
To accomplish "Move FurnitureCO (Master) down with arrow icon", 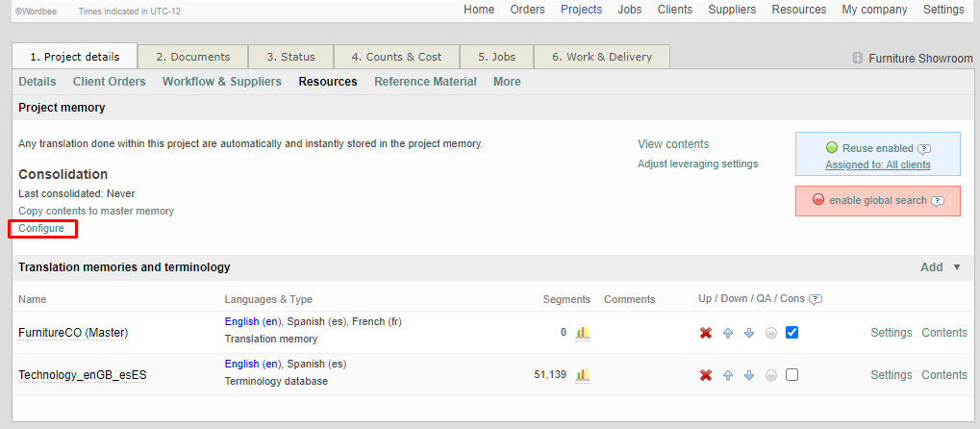I will click(x=749, y=333).
